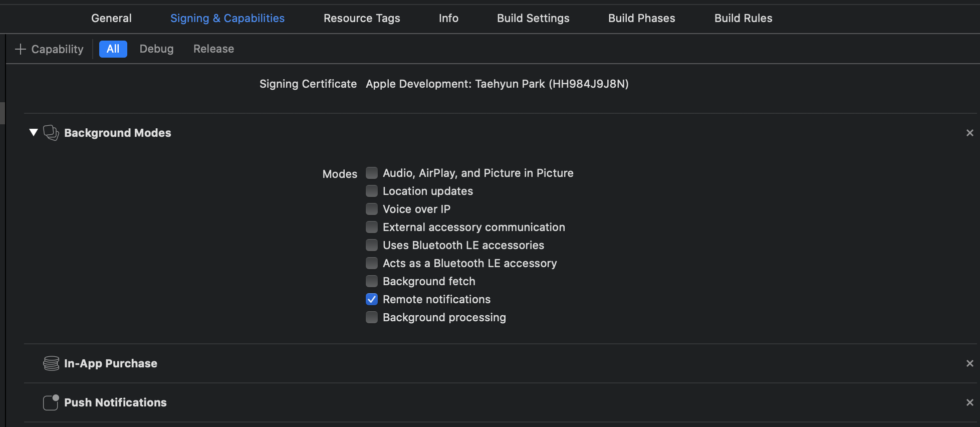Collapse the Background Modes section
This screenshot has height=427, width=980.
34,133
